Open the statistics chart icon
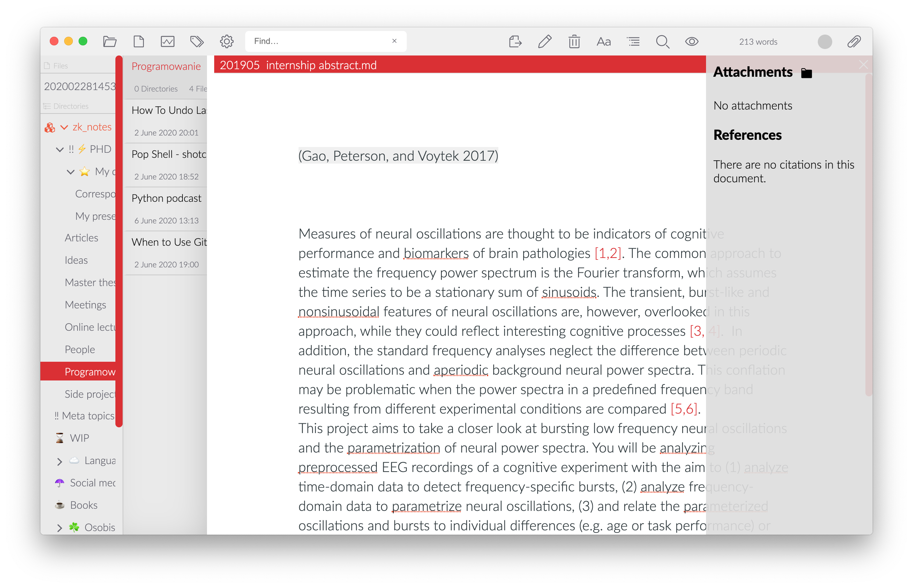913x588 pixels. tap(168, 41)
